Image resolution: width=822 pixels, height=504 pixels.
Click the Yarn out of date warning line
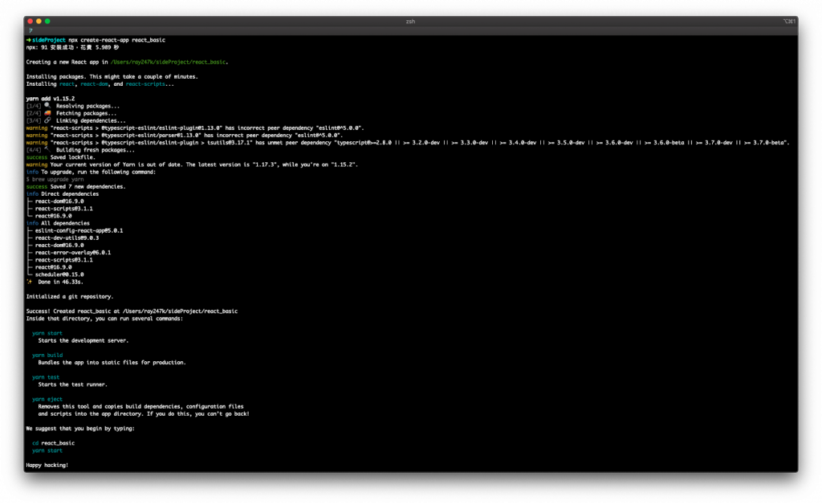pyautogui.click(x=192, y=165)
